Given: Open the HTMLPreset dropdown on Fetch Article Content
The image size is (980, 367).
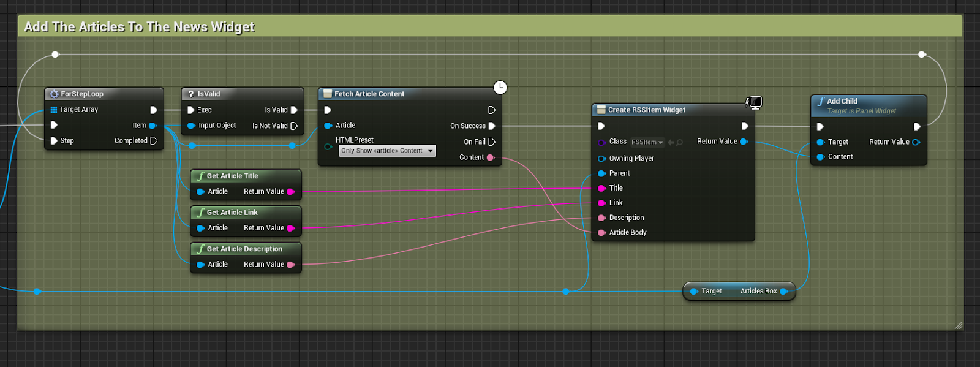Looking at the screenshot, I should point(387,151).
